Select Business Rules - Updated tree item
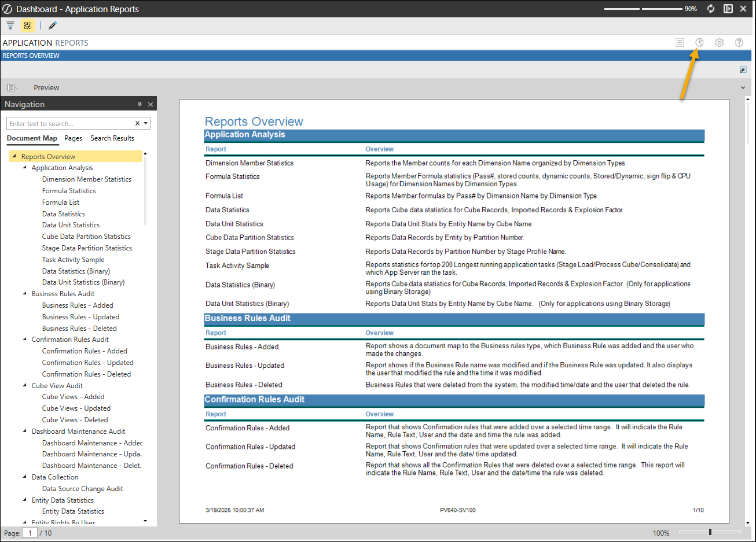This screenshot has width=756, height=542. (x=80, y=317)
